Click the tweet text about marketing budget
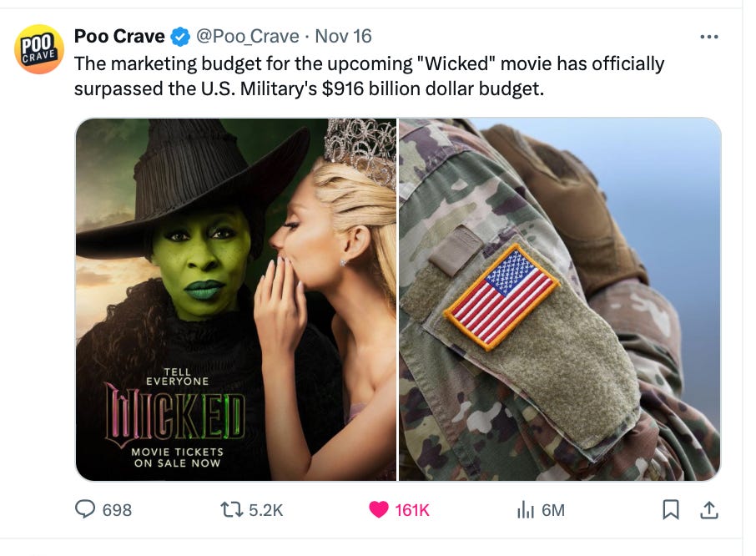Viewport: 756px width, 556px height. (369, 76)
